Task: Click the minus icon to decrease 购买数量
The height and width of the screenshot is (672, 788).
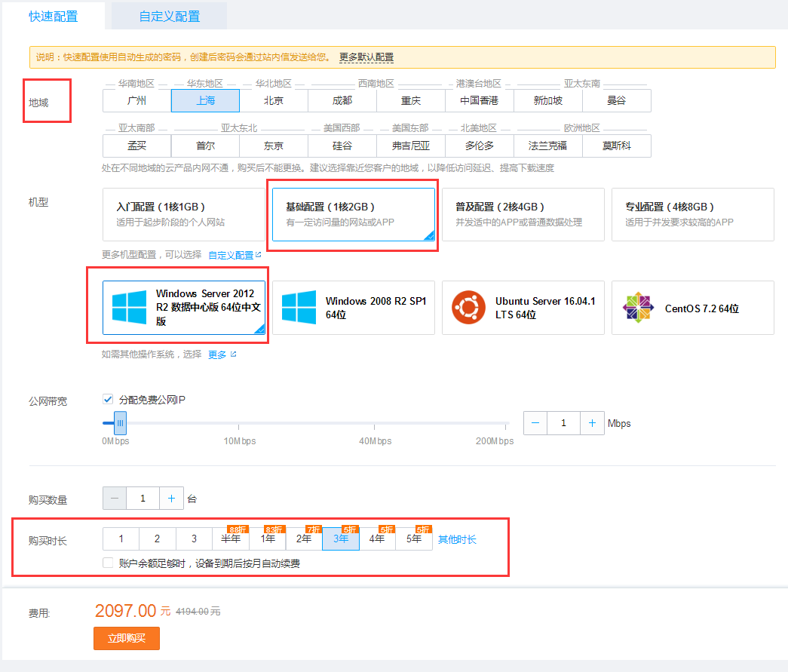Action: 114,498
